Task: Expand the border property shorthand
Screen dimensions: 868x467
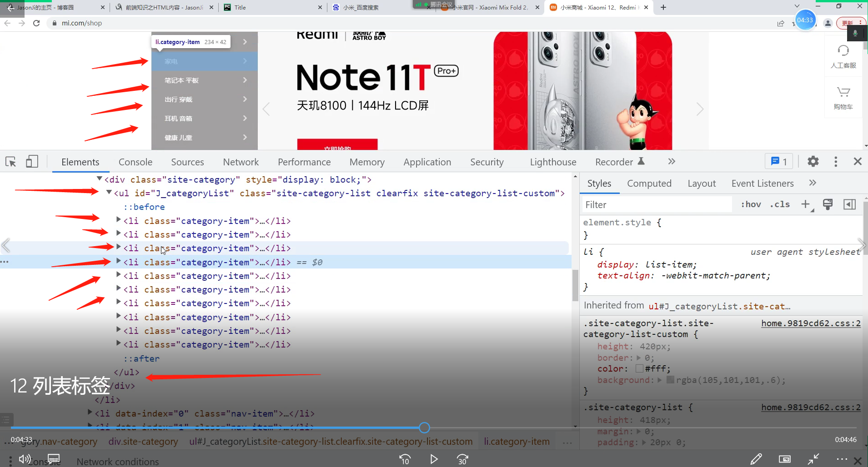Action: [638, 358]
